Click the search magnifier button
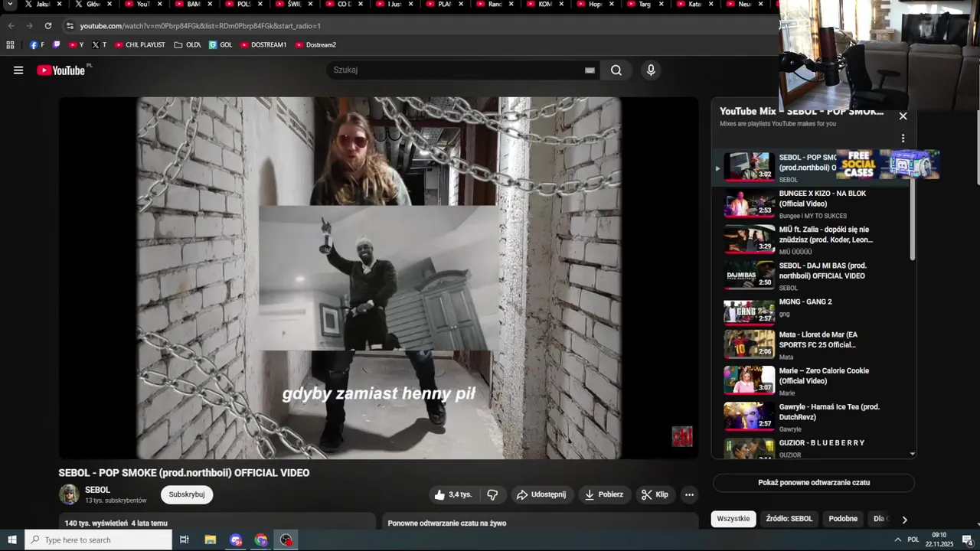 (616, 70)
